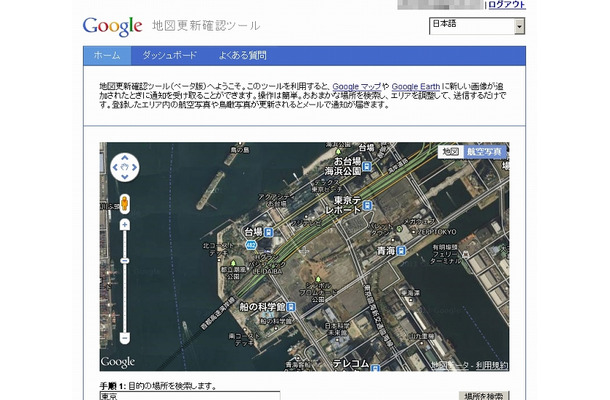Image resolution: width=610 pixels, height=400 pixels.
Task: Follow the Google マップ link
Action: coord(357,86)
